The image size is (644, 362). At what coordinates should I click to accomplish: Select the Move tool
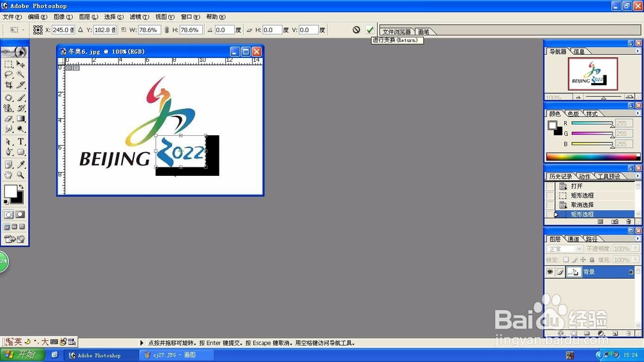click(x=21, y=64)
